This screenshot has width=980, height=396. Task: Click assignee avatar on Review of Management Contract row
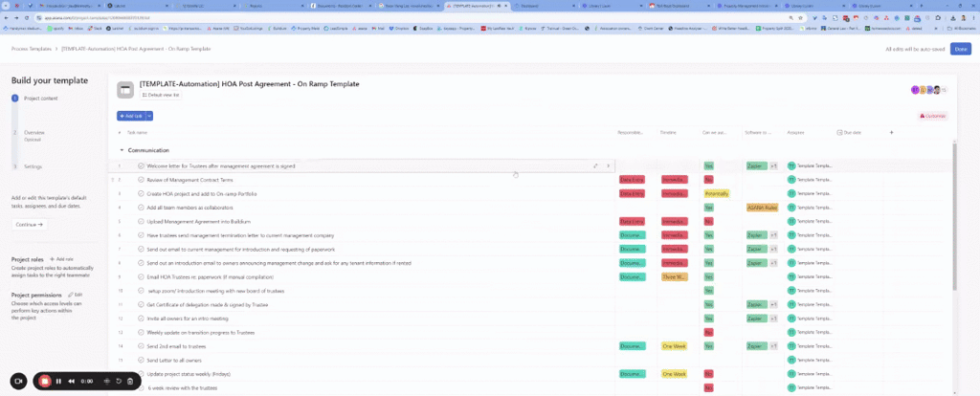pos(791,180)
